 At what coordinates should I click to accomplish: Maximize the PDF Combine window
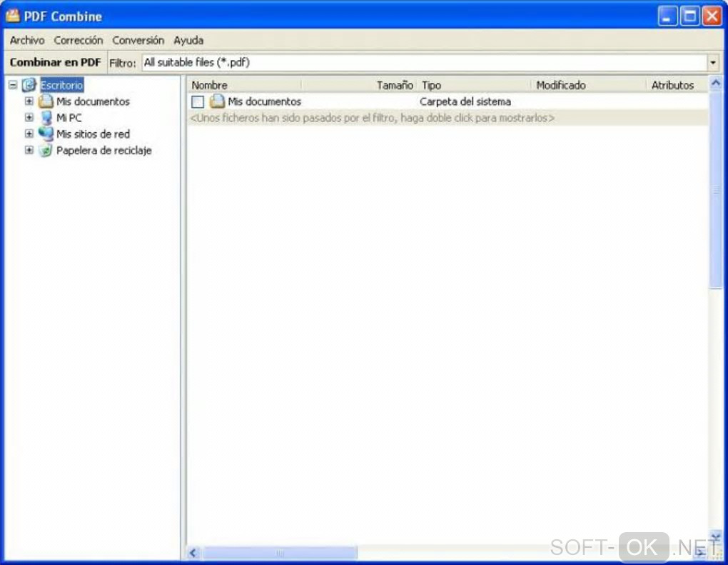(x=689, y=16)
